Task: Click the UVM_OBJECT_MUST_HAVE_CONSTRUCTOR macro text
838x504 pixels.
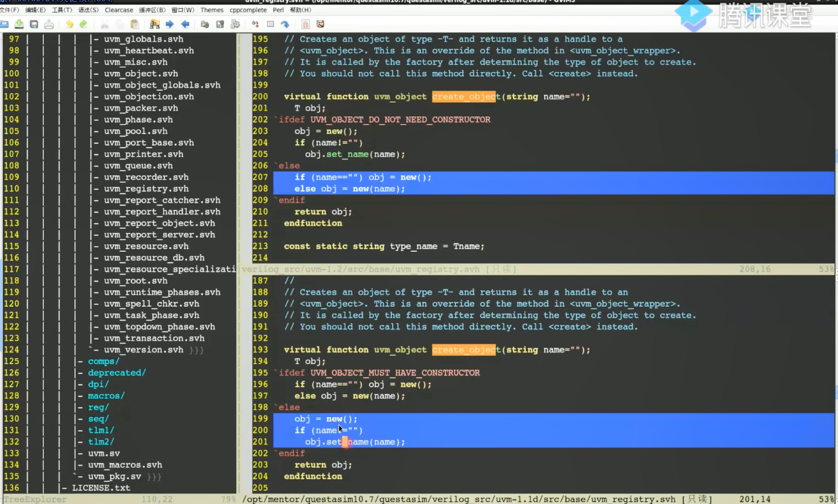Action: [395, 373]
